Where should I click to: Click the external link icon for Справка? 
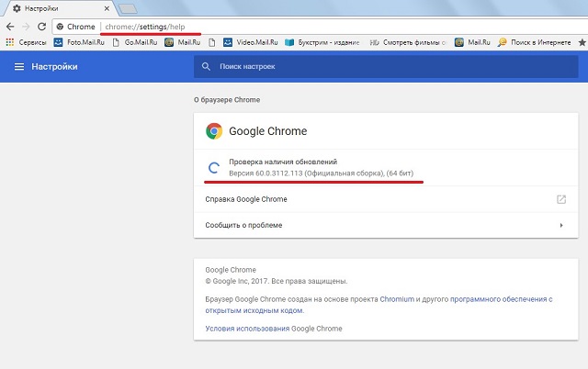pyautogui.click(x=561, y=199)
